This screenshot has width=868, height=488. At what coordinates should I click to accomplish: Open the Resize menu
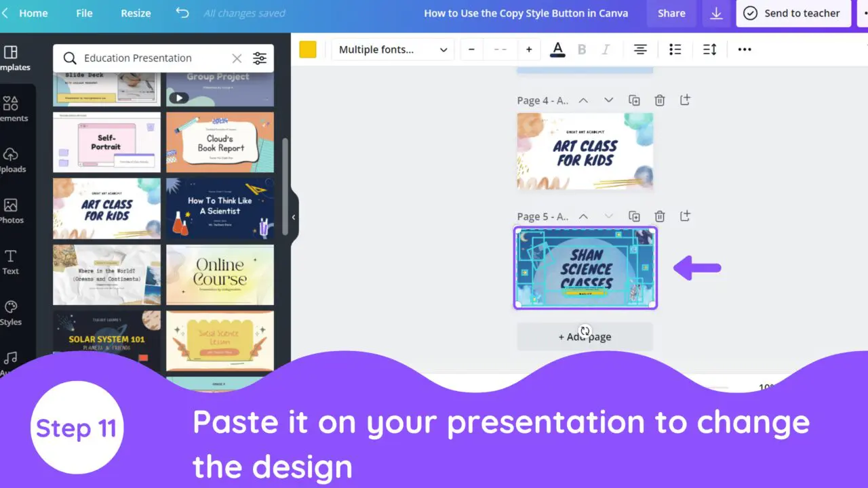pyautogui.click(x=136, y=13)
